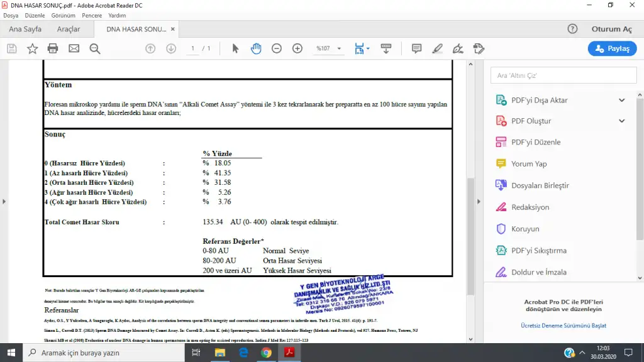This screenshot has height=362, width=644.
Task: Show hidden system tray icons
Action: (x=582, y=353)
